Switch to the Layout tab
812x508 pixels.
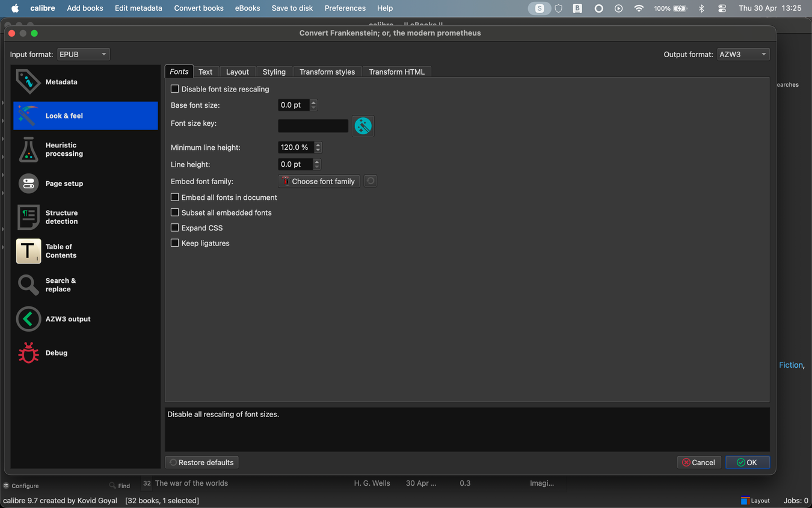click(237, 72)
